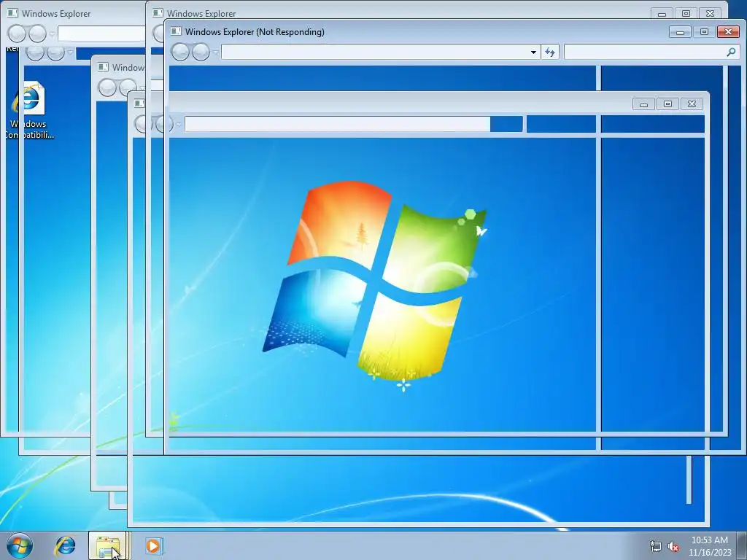Screen dimensions: 747x560
Task: Refresh the Not Responding Explorer window
Action: (550, 52)
